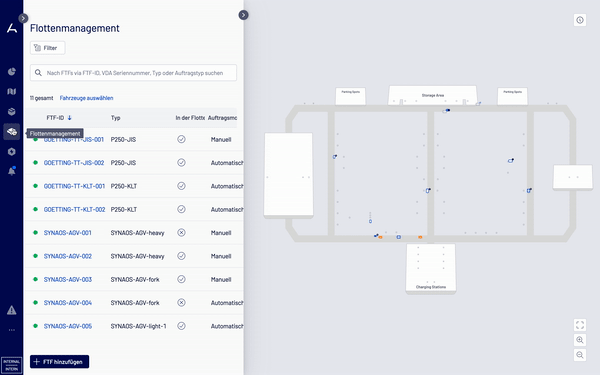Expand the navigation sidebar with chevron
Screen dimensions: 600x375
[23, 18]
